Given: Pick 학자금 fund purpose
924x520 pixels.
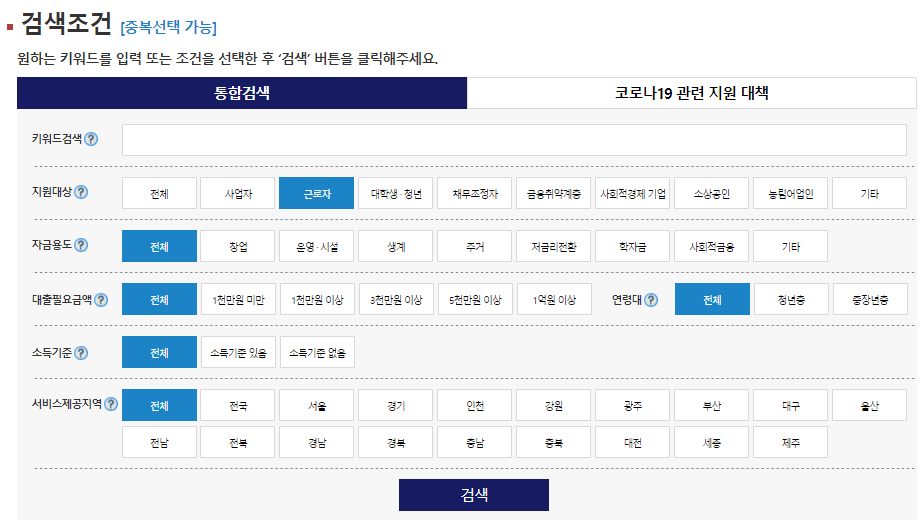Looking at the screenshot, I should [633, 246].
